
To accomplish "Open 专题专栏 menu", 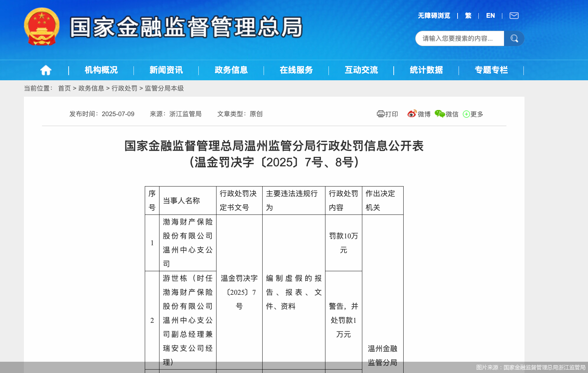I will [491, 70].
